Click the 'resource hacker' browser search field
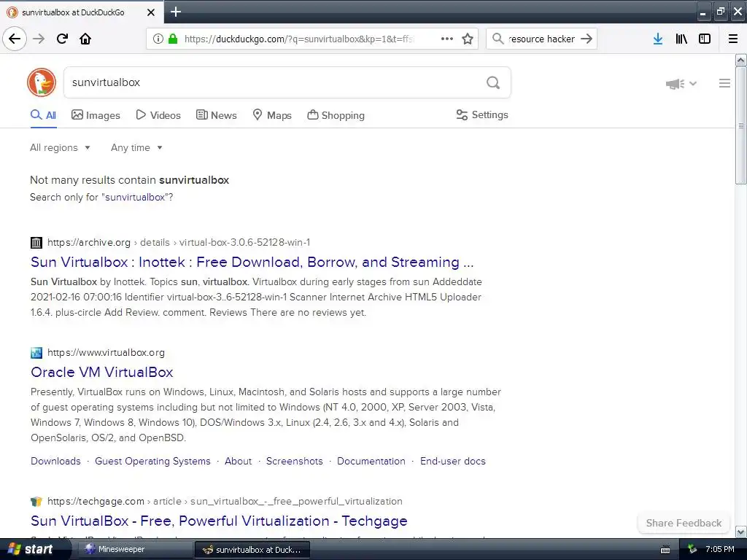 542,39
